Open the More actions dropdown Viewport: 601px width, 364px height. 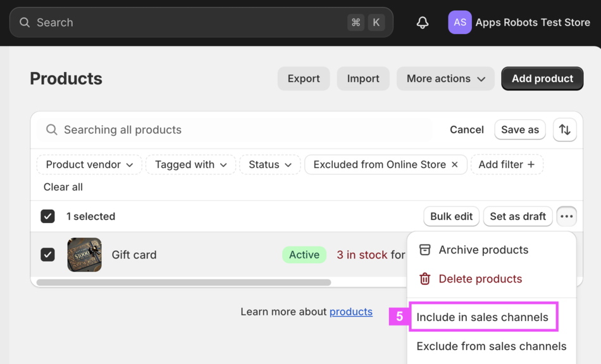coord(445,78)
